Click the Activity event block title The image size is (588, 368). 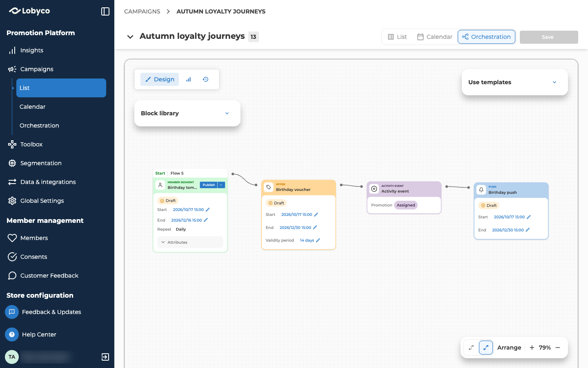395,191
